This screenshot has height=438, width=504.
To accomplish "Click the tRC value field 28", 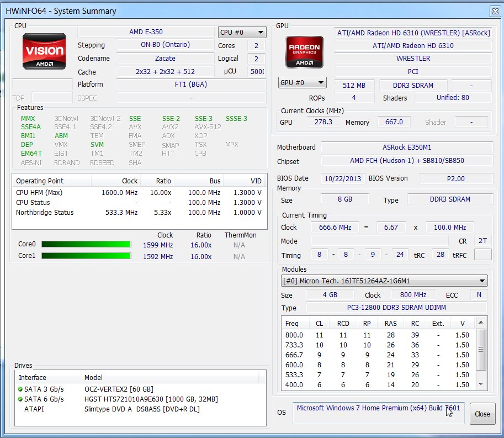I will (441, 255).
